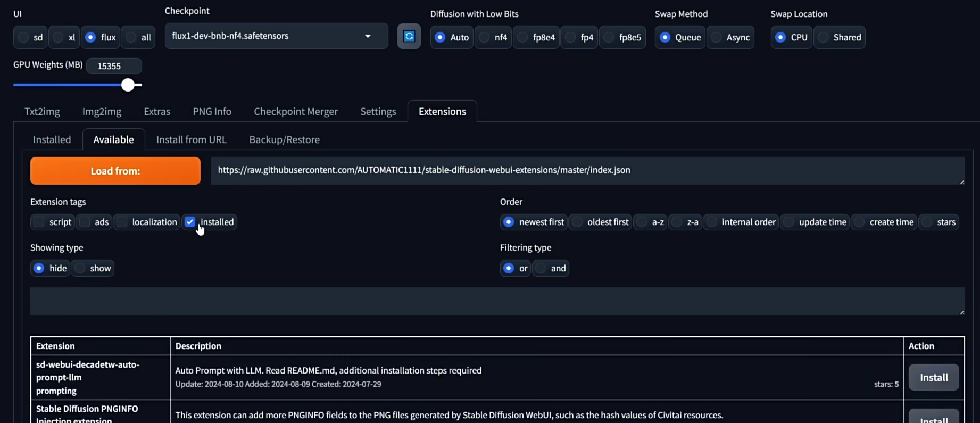Click the refresh checkpoint list icon

coord(409,36)
